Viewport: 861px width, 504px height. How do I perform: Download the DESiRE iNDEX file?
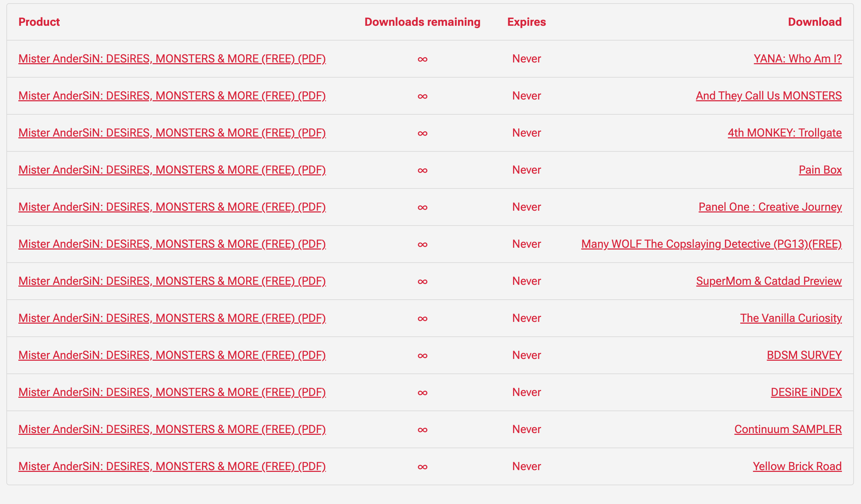click(x=806, y=392)
